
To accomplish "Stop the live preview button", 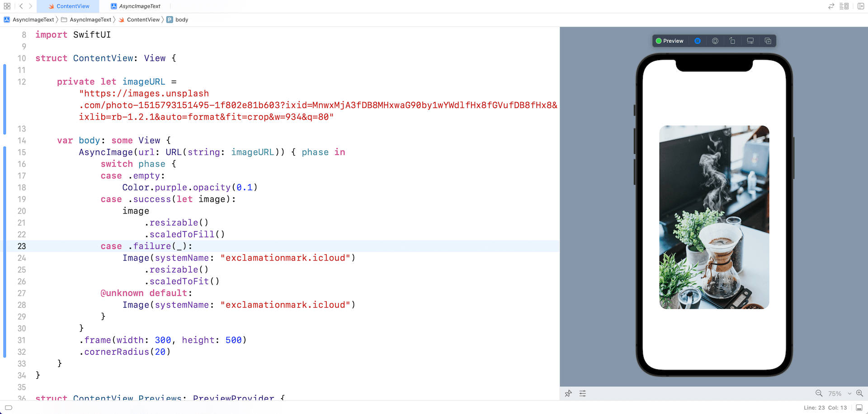I will [x=698, y=41].
